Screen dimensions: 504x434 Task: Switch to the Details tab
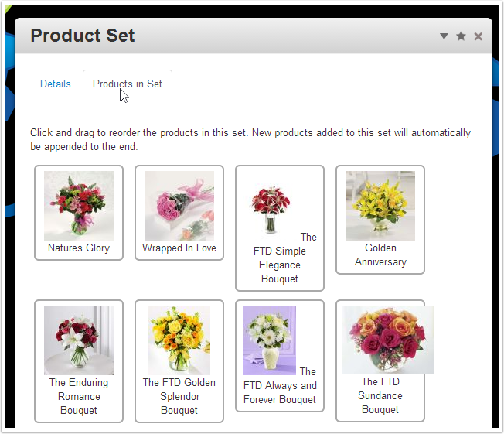[56, 84]
